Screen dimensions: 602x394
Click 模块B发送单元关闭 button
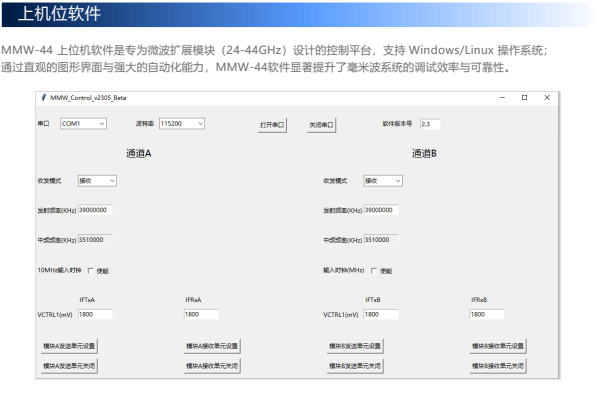[x=355, y=366]
